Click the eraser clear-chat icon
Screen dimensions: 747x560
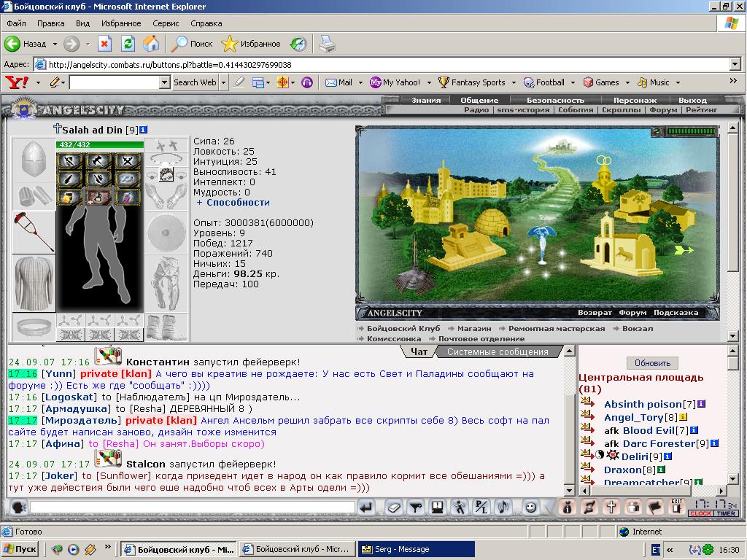393,507
